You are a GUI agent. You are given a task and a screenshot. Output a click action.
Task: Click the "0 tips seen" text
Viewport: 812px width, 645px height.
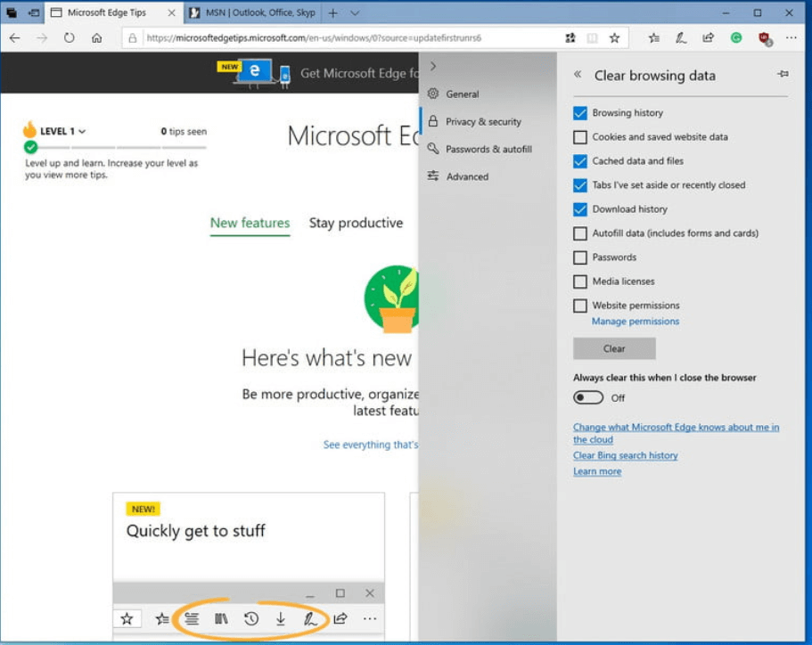(184, 132)
